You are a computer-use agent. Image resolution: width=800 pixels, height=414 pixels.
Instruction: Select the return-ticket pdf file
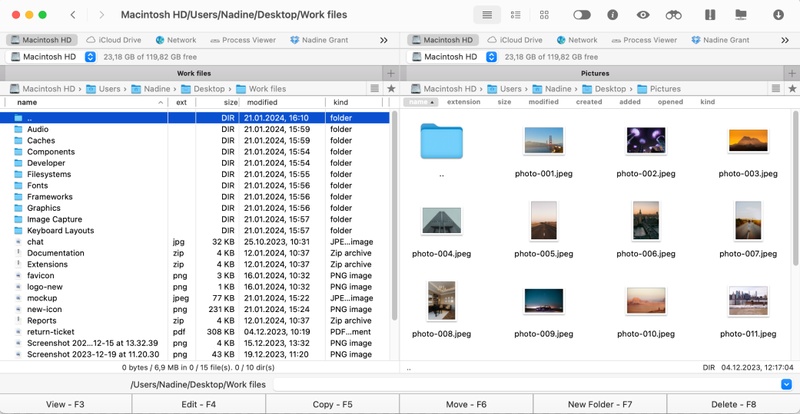(195, 332)
